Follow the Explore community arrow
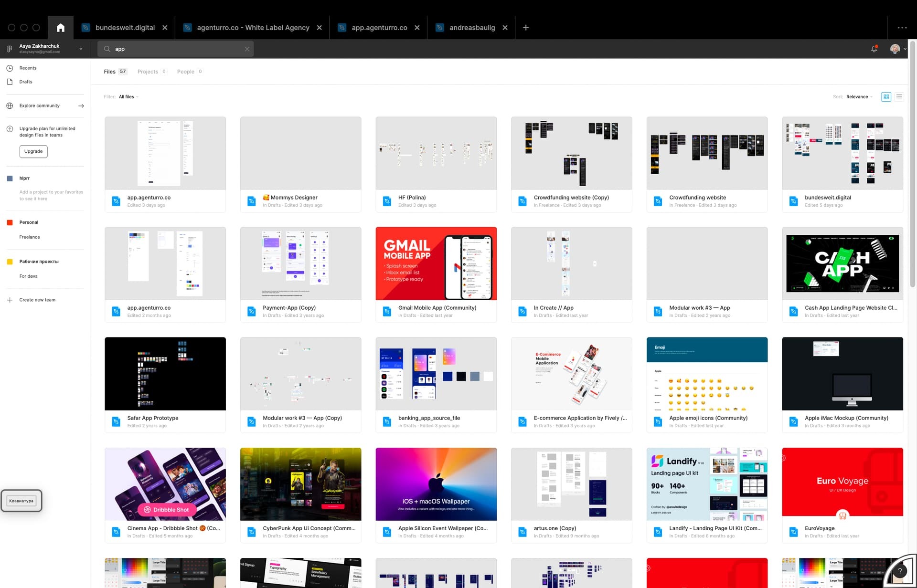 (x=81, y=106)
